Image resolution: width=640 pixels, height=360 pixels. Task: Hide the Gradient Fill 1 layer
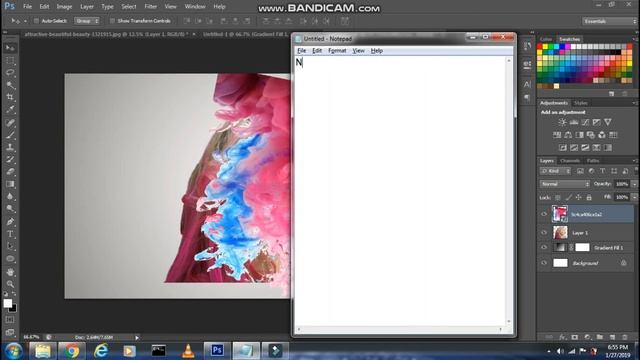point(544,247)
